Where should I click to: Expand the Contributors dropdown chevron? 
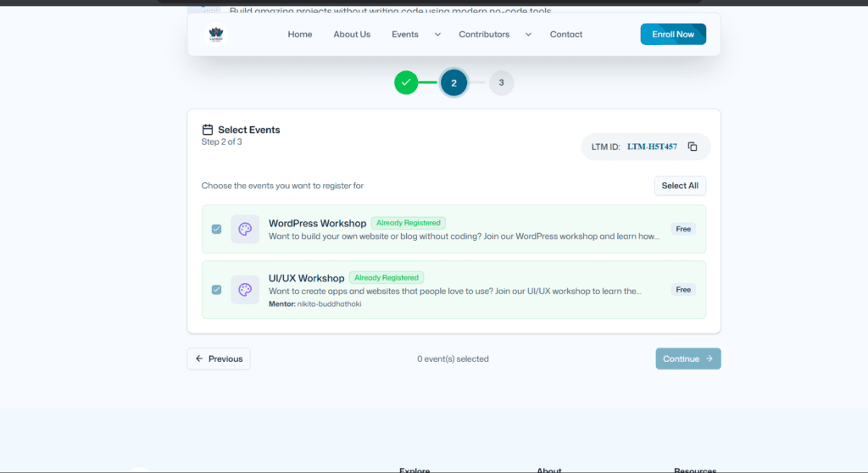(x=528, y=35)
